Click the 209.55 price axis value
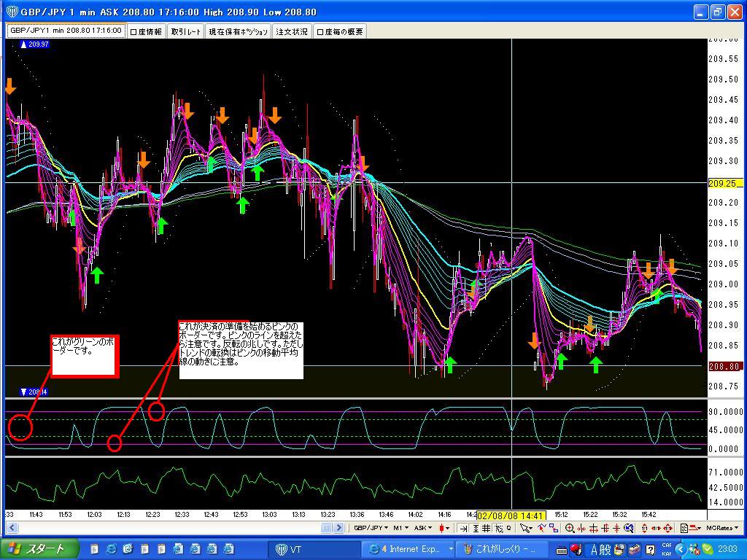The width and height of the screenshot is (747, 560). tap(723, 59)
